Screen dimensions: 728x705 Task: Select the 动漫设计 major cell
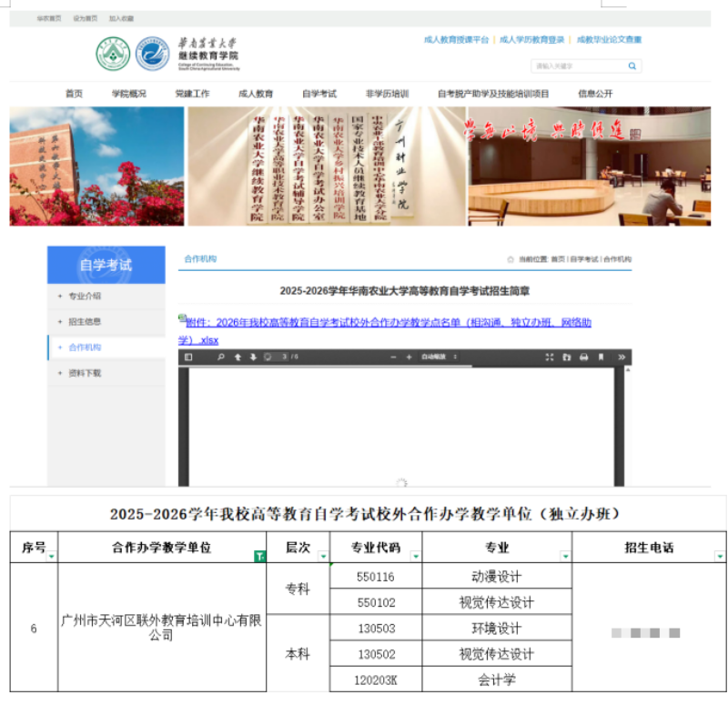point(497,577)
